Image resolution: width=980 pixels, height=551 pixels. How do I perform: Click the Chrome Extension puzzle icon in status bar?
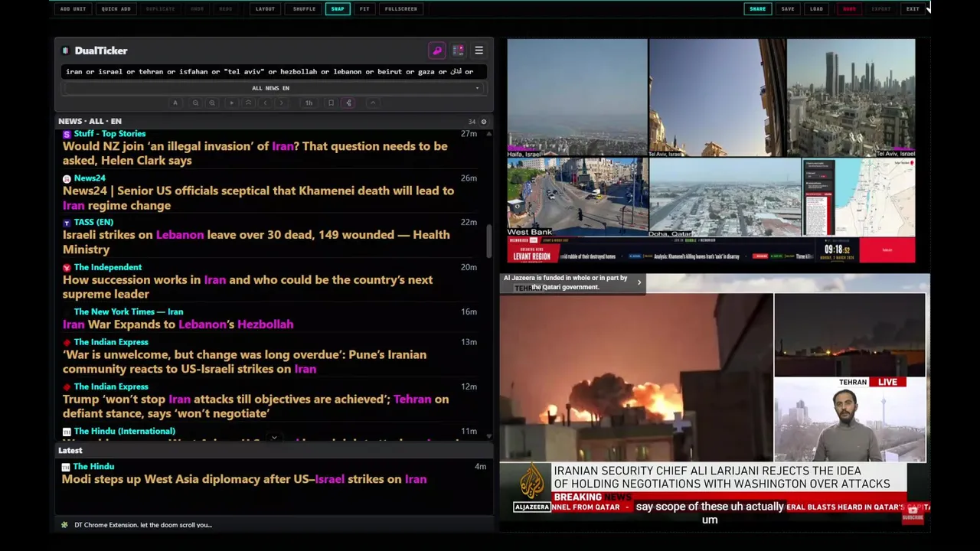point(64,525)
